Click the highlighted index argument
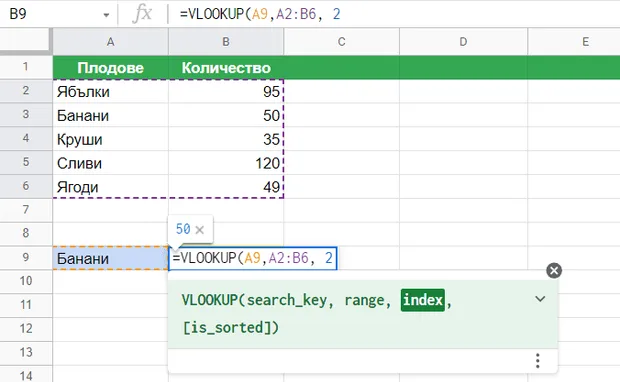The image size is (620, 382). point(422,300)
